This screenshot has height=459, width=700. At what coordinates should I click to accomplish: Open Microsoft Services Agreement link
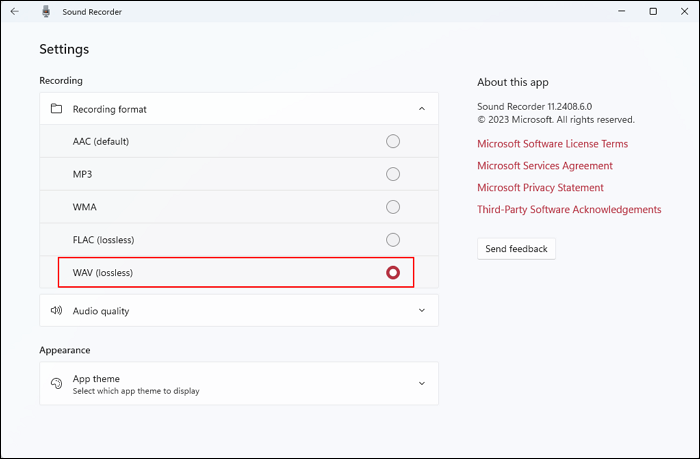pos(545,166)
